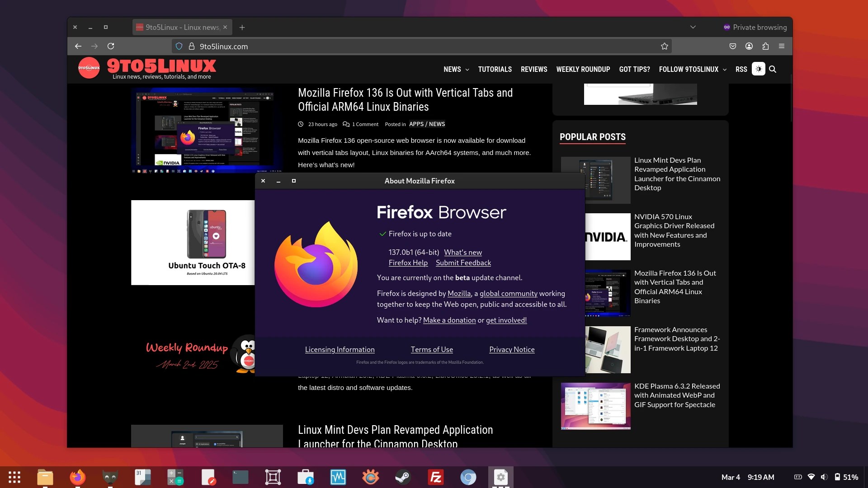Image resolution: width=868 pixels, height=488 pixels.
Task: Click the 9to5linux.com address bar
Action: (407, 46)
